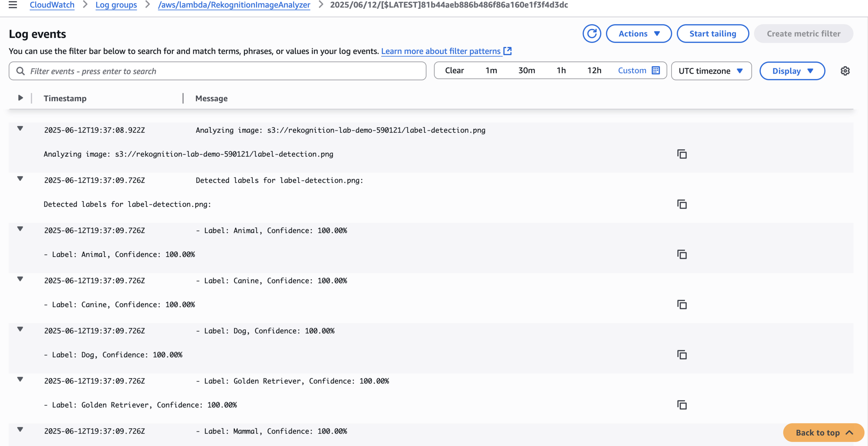Copy the Animal label log message
This screenshot has width=868, height=446.
(682, 255)
